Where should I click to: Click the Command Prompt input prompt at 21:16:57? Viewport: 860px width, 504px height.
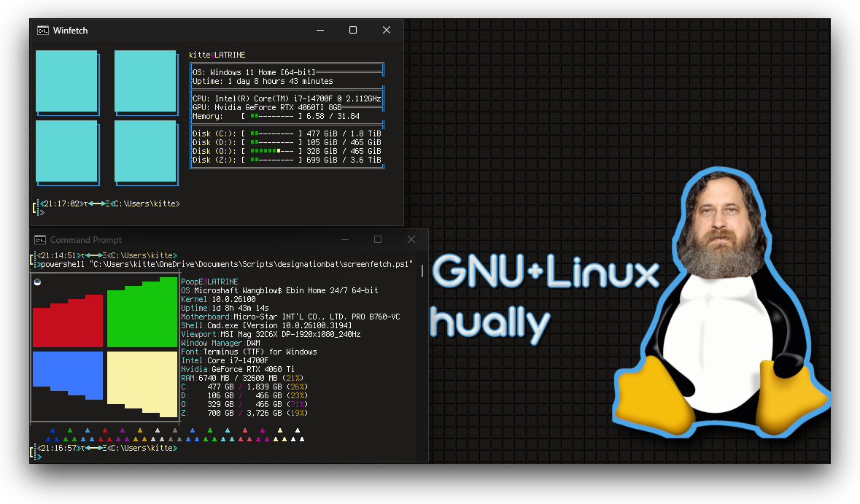[x=107, y=449]
